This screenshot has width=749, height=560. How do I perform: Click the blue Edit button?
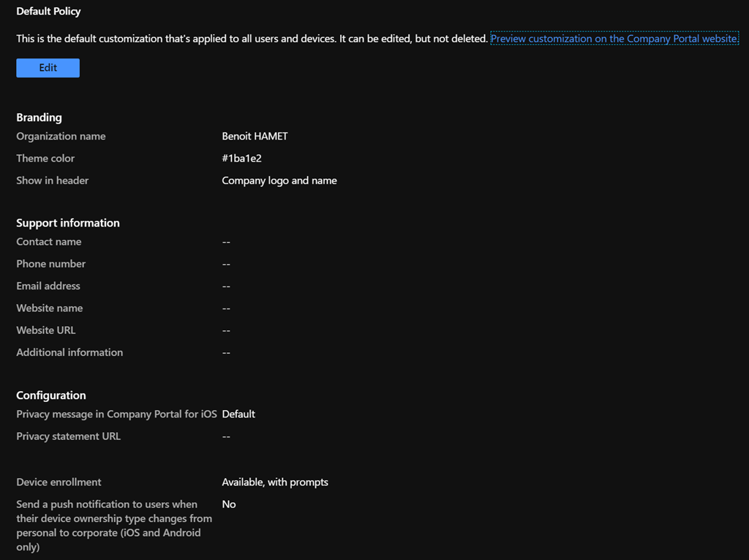pyautogui.click(x=48, y=68)
